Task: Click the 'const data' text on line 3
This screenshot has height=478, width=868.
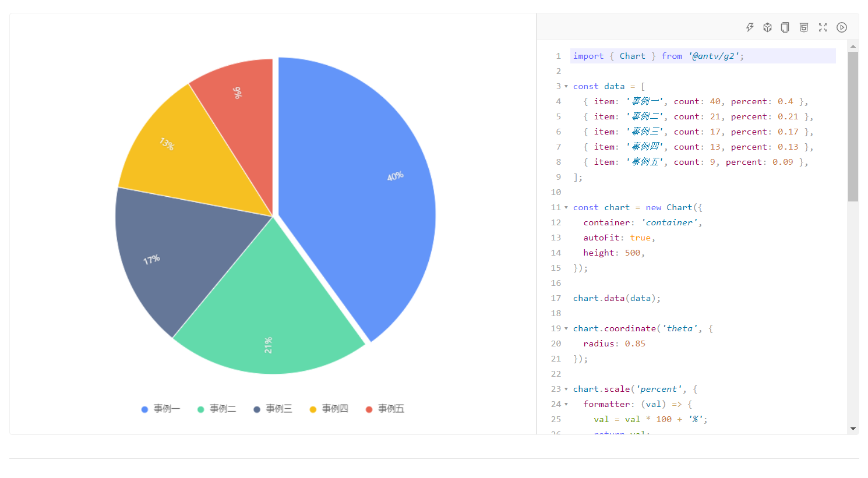Action: tap(599, 86)
